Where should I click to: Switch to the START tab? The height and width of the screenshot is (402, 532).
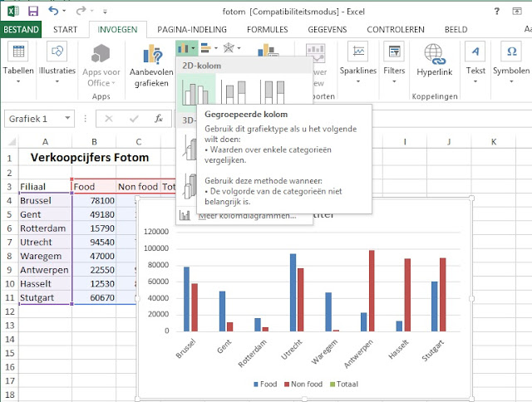pos(65,30)
